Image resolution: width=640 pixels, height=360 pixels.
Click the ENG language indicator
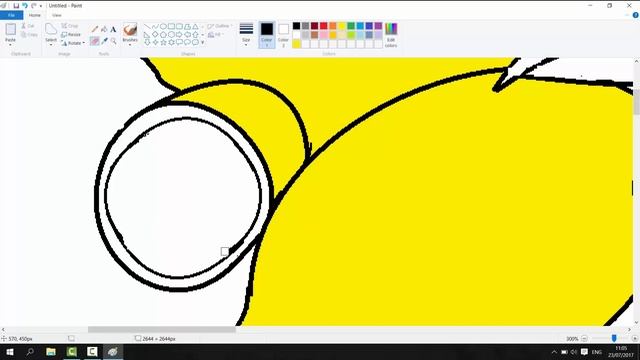(597, 352)
